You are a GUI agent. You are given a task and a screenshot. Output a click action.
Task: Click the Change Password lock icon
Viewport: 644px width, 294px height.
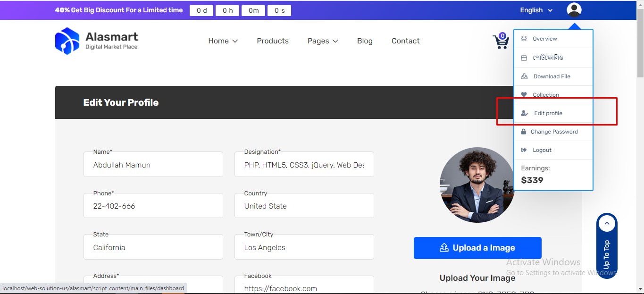click(x=523, y=132)
